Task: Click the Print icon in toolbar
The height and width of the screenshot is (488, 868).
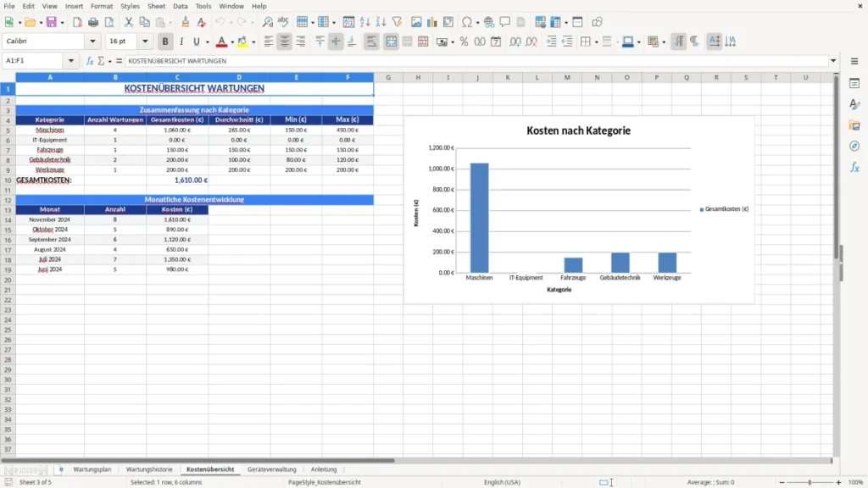Action: point(93,22)
